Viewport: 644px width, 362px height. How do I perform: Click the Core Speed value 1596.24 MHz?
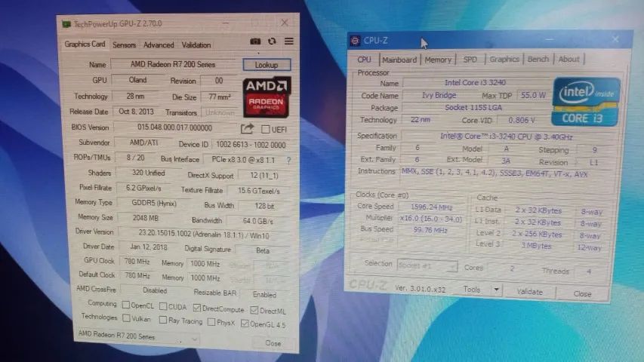point(432,207)
